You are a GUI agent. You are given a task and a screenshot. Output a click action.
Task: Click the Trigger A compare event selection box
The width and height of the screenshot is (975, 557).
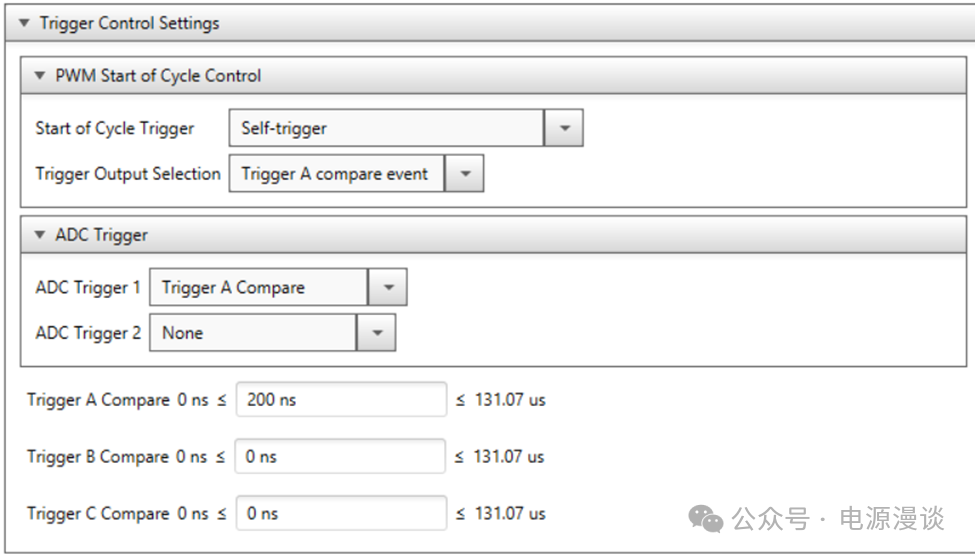[x=336, y=174]
